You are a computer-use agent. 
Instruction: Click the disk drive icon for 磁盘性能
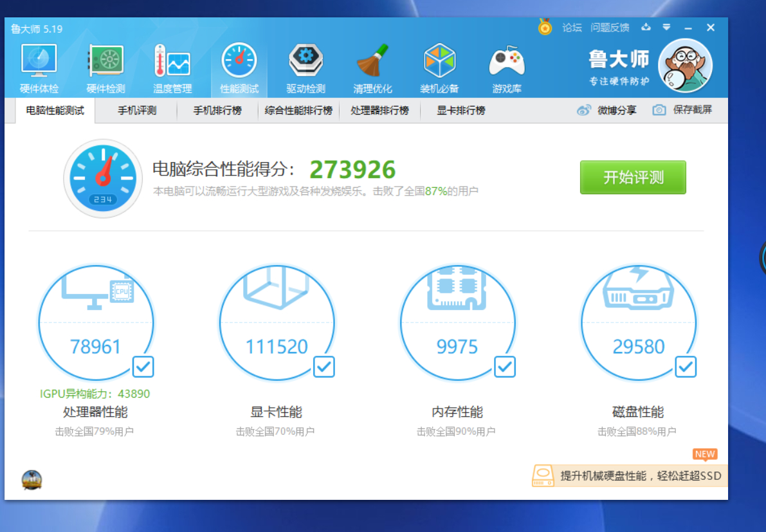638,288
